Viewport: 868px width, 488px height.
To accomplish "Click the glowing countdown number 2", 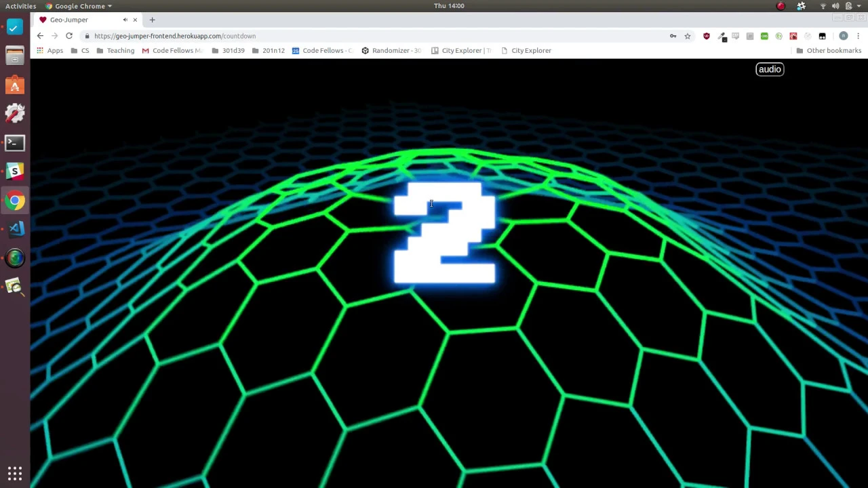I will 445,232.
